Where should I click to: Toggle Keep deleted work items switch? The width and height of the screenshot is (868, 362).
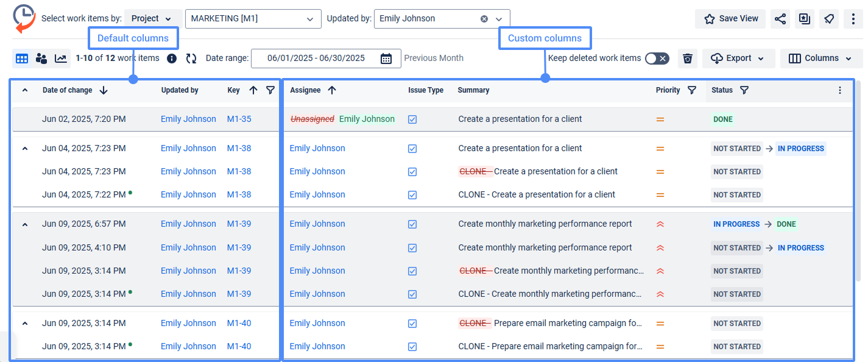[x=657, y=59]
